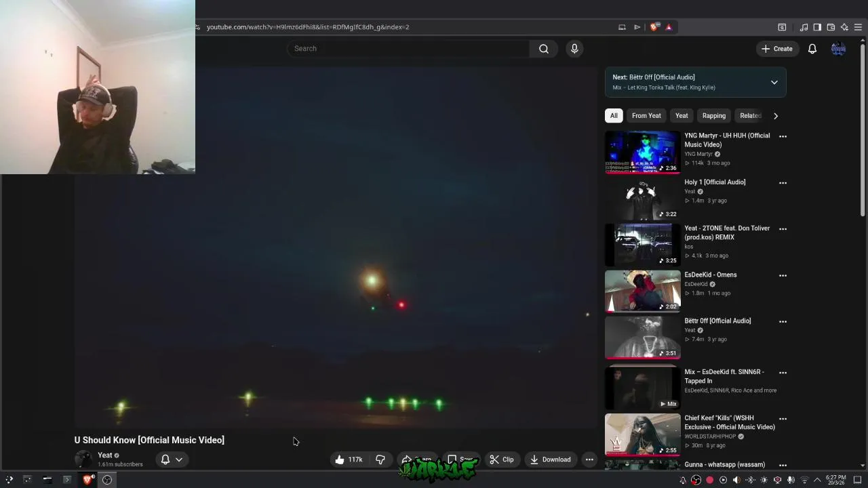Toggle Yeat channel notification bell
Viewport: 868px width, 488px height.
coord(172,460)
